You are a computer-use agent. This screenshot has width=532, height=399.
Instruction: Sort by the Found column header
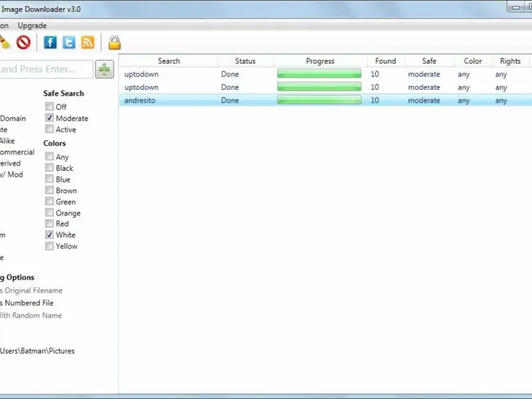click(x=386, y=61)
